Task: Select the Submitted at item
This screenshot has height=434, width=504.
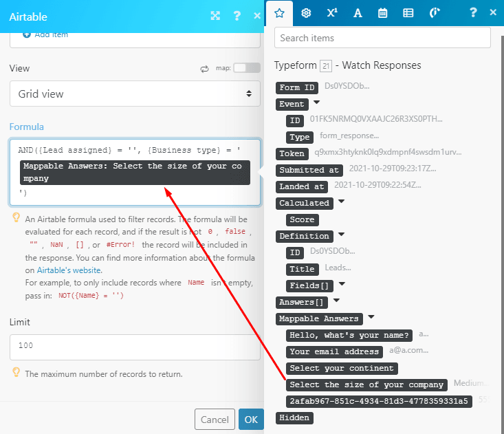Action: click(310, 170)
